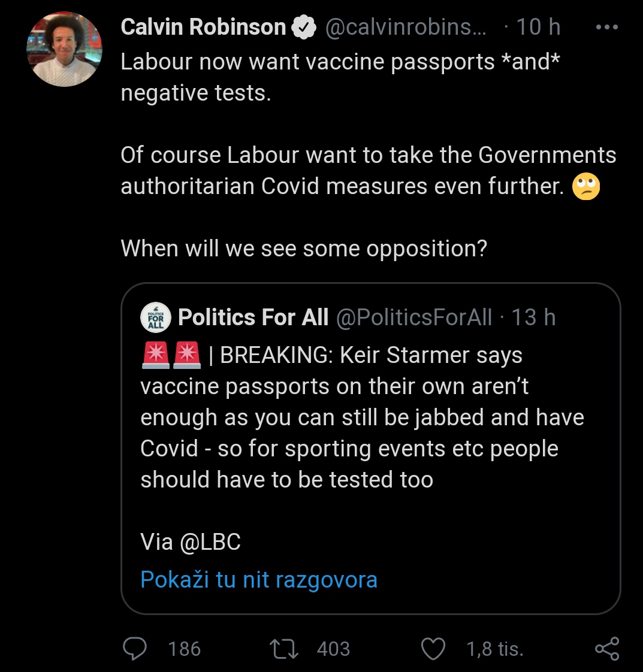643x672 pixels.
Task: Click the Politics For All account name
Action: click(x=253, y=317)
